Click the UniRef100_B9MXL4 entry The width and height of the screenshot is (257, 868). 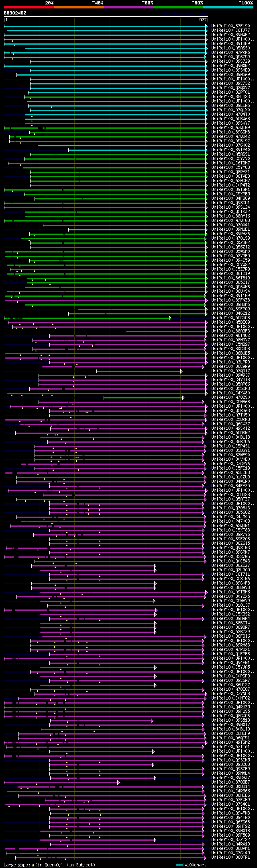coord(230,773)
